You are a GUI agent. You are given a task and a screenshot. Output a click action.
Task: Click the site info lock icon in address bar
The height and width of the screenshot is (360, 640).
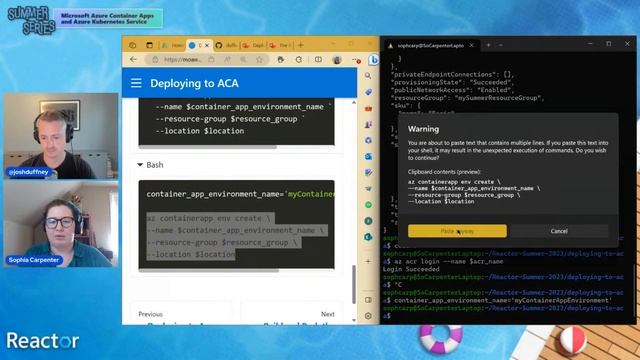tap(155, 60)
